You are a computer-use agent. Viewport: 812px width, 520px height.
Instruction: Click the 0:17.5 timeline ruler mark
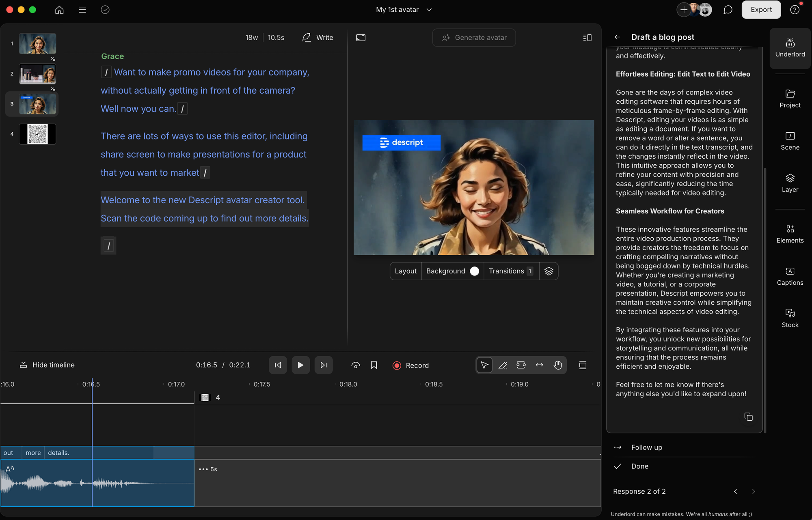[261, 384]
